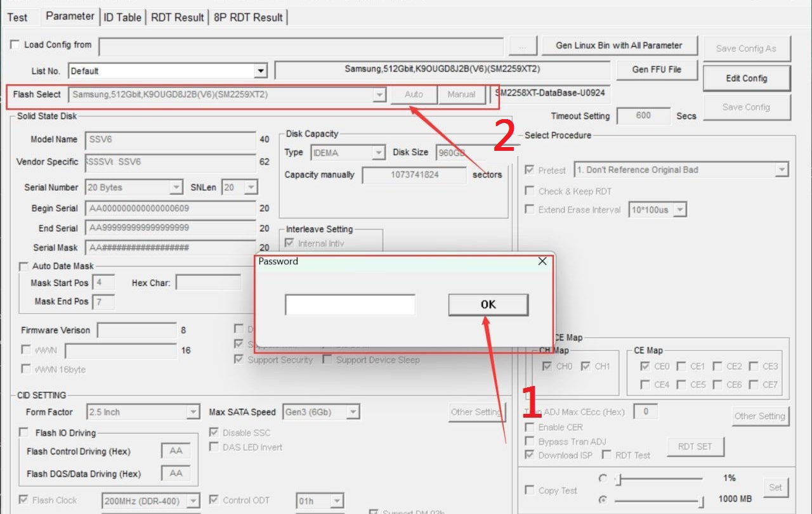Toggle the Pretest checkbox

(x=529, y=170)
